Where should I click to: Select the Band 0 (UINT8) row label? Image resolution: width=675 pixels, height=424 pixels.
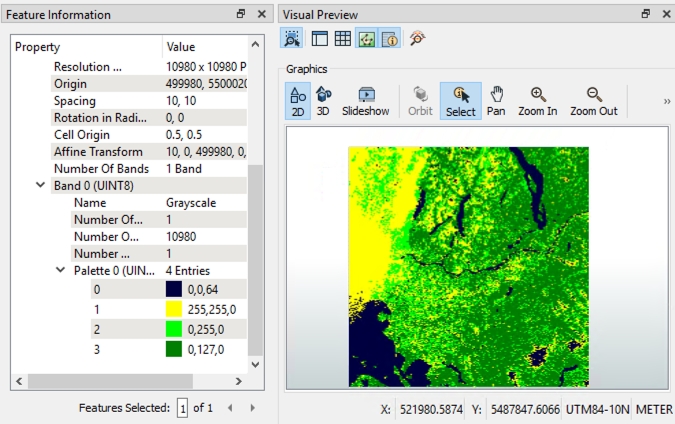coord(94,186)
